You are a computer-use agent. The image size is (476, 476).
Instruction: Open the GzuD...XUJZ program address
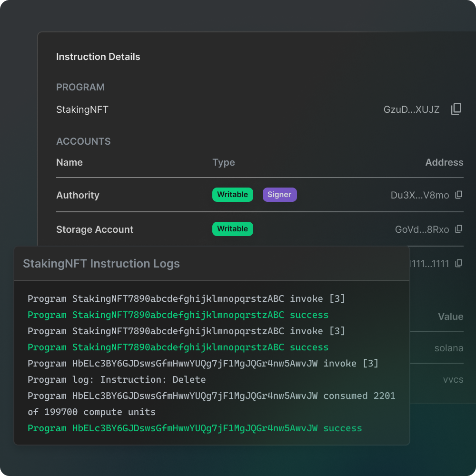411,110
